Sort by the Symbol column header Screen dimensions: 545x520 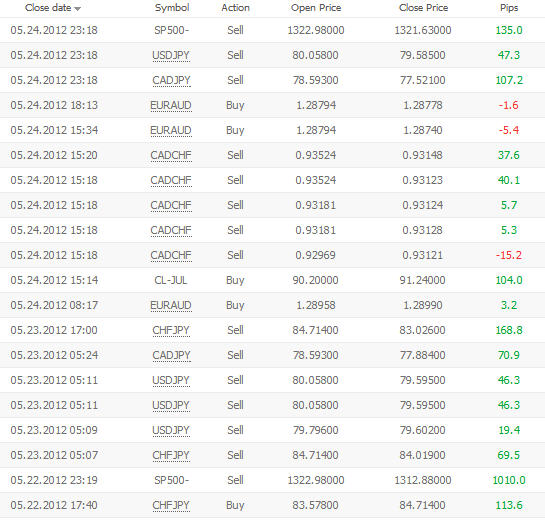tap(172, 8)
